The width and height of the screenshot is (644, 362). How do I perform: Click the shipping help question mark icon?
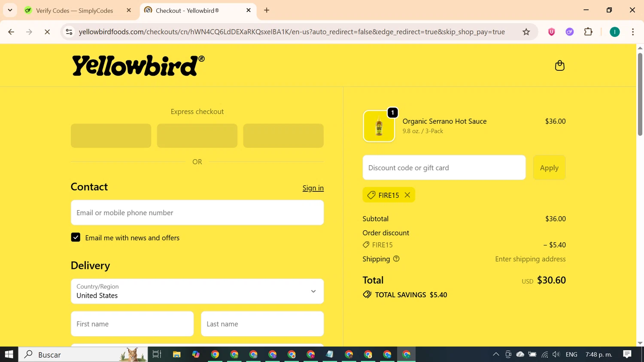[396, 259]
